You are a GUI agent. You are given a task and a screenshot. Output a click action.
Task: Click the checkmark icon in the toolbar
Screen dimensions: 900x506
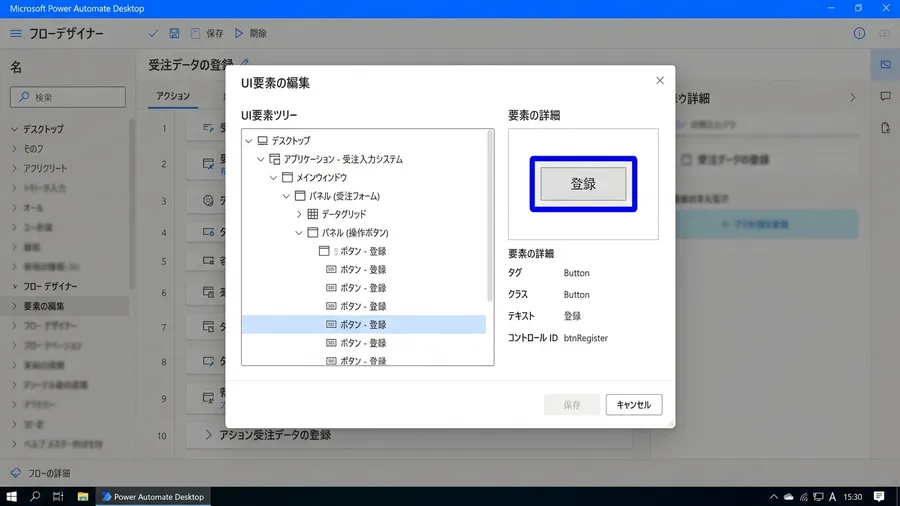coord(153,34)
